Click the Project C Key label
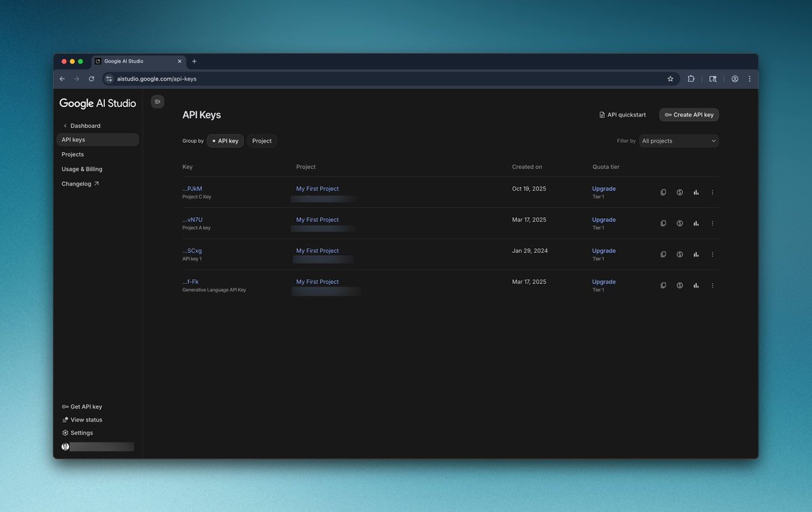812x512 pixels. [x=197, y=197]
